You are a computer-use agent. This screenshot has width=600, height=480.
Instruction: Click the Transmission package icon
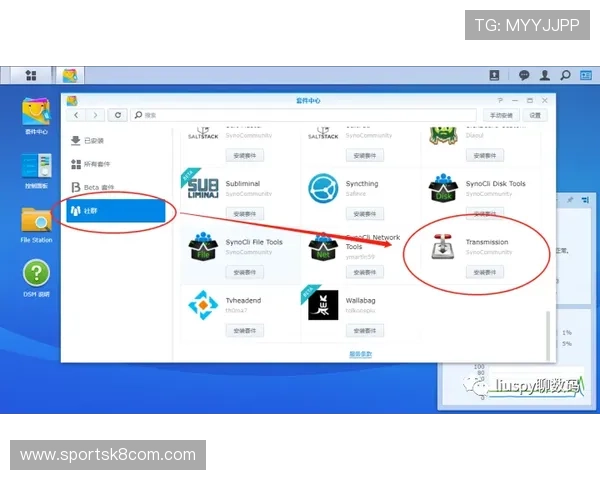pos(443,247)
